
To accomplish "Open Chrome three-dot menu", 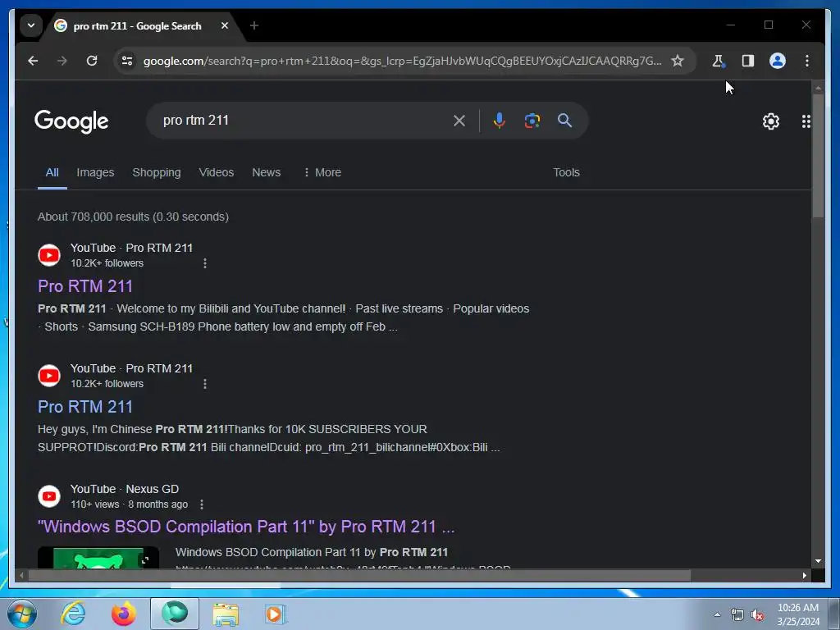I will pyautogui.click(x=807, y=61).
